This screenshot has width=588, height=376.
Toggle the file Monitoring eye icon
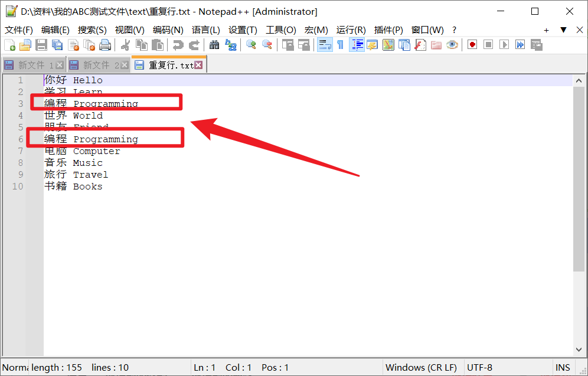[452, 45]
